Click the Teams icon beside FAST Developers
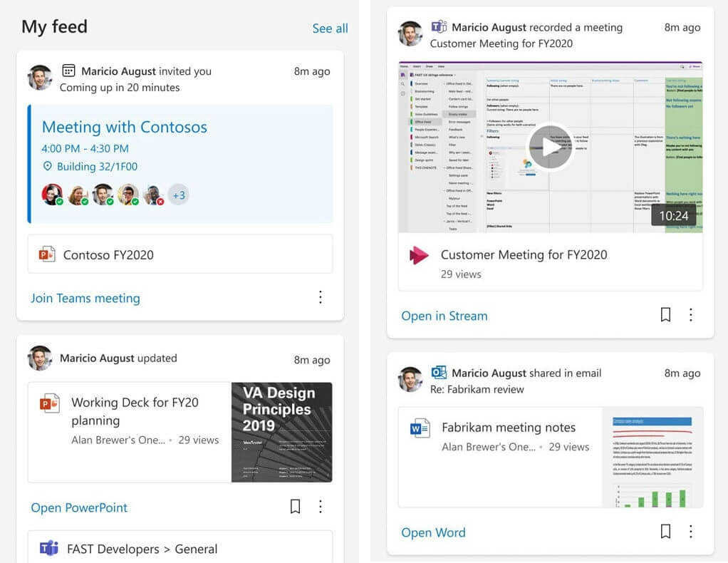The image size is (728, 563). pos(48,548)
